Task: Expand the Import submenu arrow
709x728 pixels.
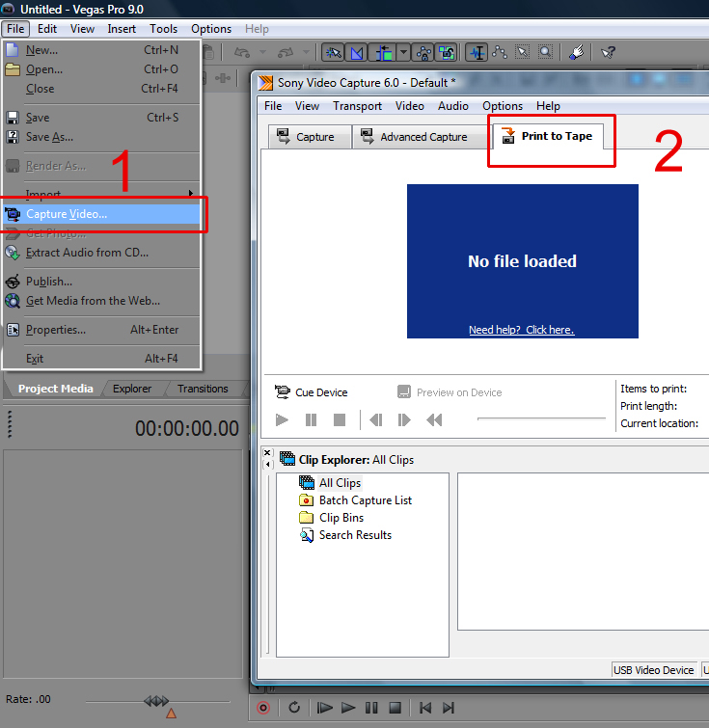Action: pyautogui.click(x=190, y=193)
